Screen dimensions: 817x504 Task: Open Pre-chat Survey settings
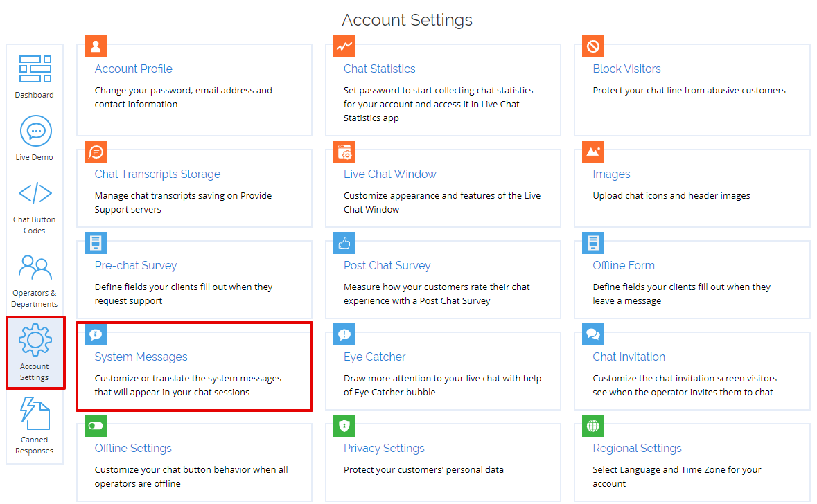pyautogui.click(x=135, y=265)
